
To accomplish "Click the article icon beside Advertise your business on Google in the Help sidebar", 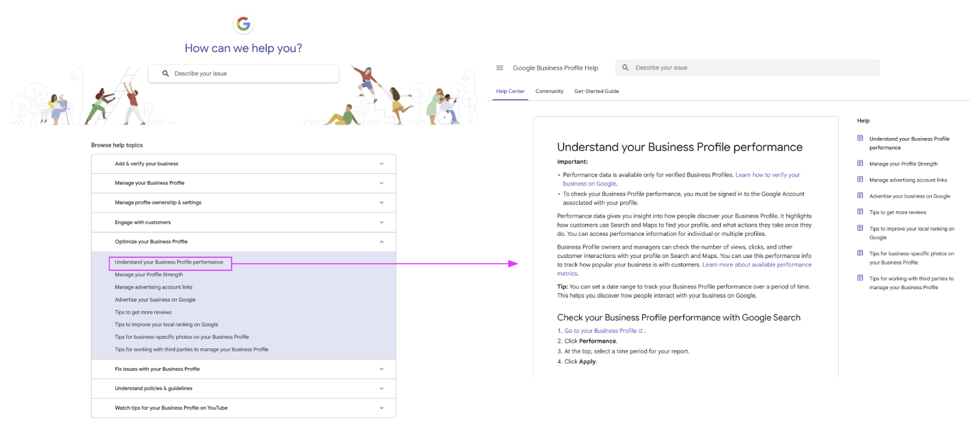I will pyautogui.click(x=860, y=195).
